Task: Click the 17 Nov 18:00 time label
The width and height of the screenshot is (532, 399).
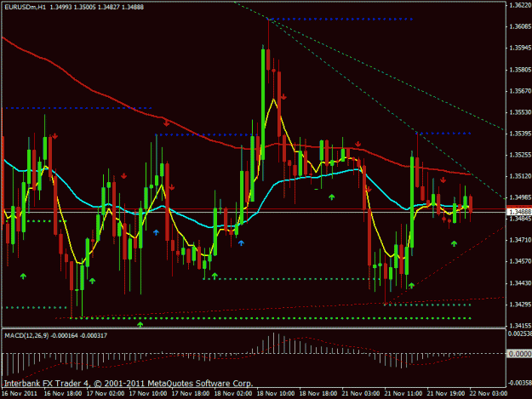Action: pyautogui.click(x=191, y=394)
